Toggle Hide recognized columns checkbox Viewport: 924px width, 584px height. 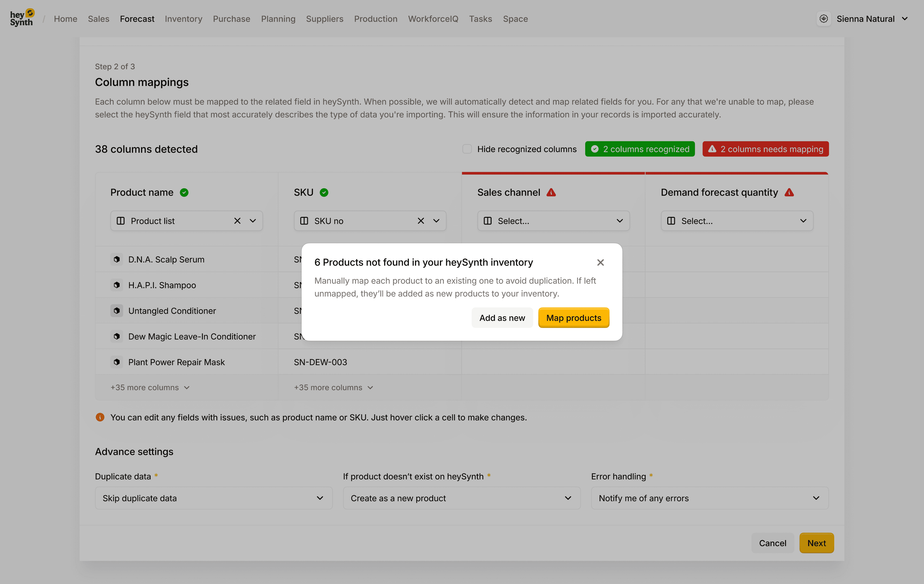pyautogui.click(x=467, y=149)
